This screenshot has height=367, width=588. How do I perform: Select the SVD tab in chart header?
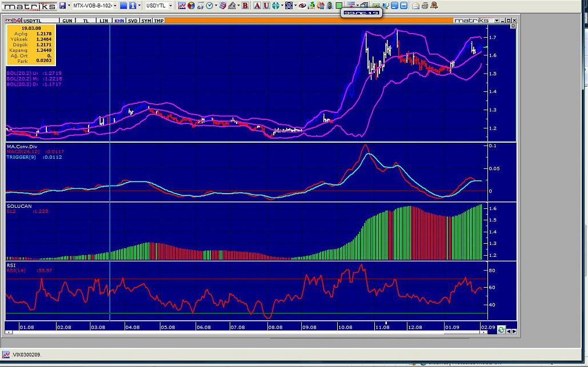coord(133,21)
